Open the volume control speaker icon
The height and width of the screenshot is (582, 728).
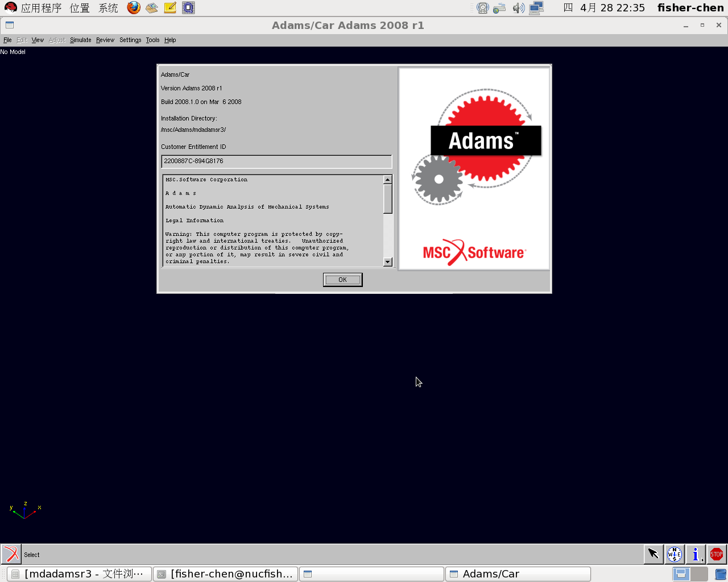point(518,8)
